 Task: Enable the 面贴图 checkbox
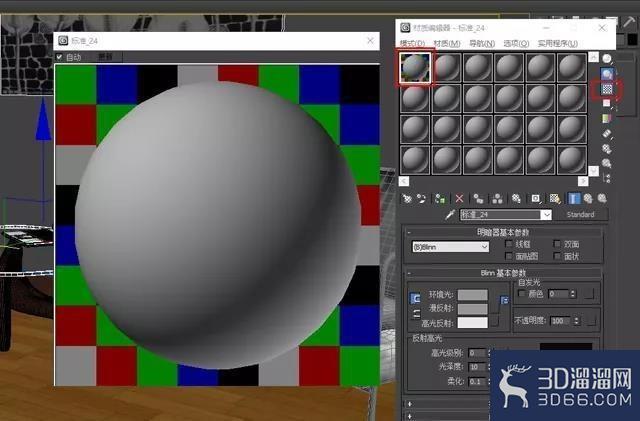point(509,256)
